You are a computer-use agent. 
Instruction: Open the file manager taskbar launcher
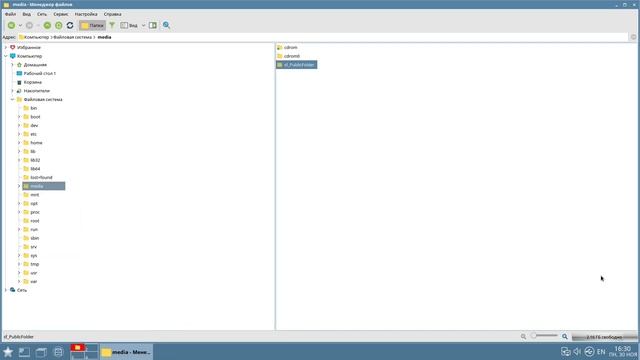41,352
